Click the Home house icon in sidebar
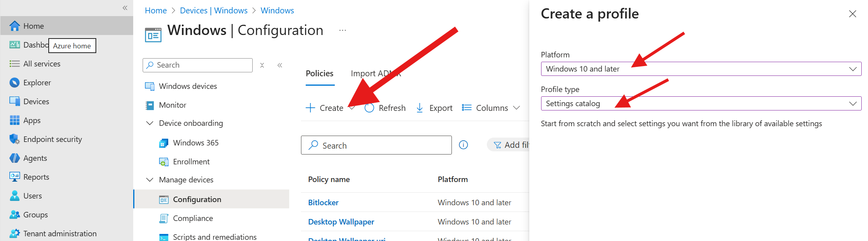Screen dimensions: 868x241 click(15, 26)
